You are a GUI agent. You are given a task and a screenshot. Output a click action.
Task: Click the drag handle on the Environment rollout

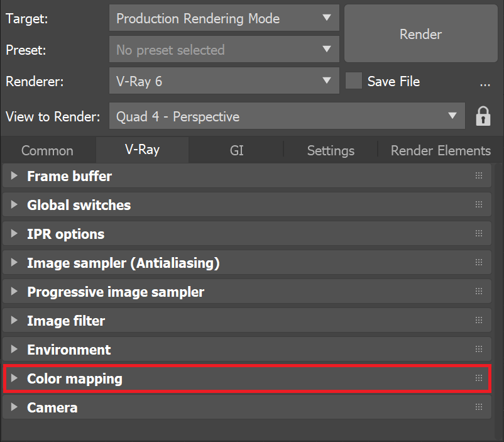(478, 349)
